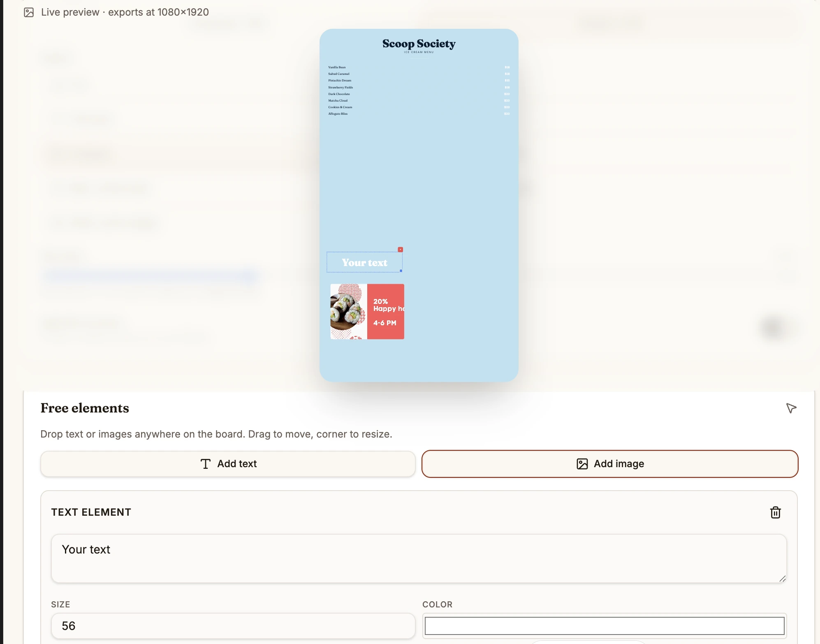The height and width of the screenshot is (644, 820).
Task: Click the cursor pointer icon in Free elements
Action: coord(791,408)
